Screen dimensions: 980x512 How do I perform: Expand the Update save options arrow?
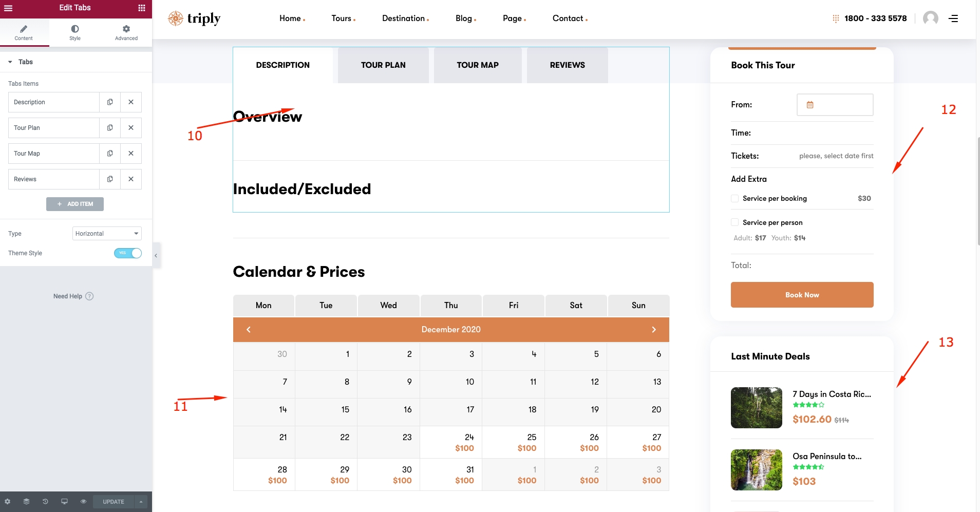[141, 502]
